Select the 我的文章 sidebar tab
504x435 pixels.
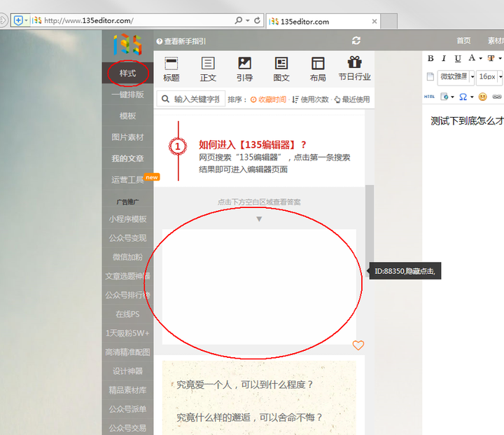pos(127,158)
